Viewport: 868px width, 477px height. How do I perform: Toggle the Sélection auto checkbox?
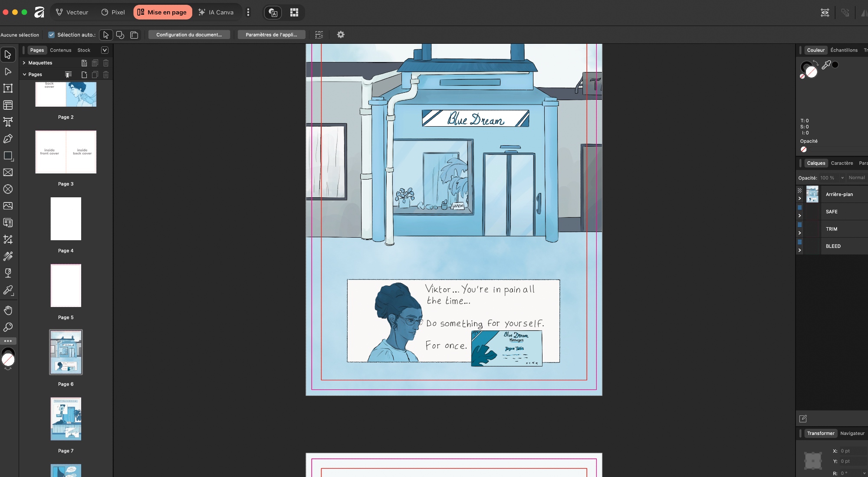tap(51, 35)
